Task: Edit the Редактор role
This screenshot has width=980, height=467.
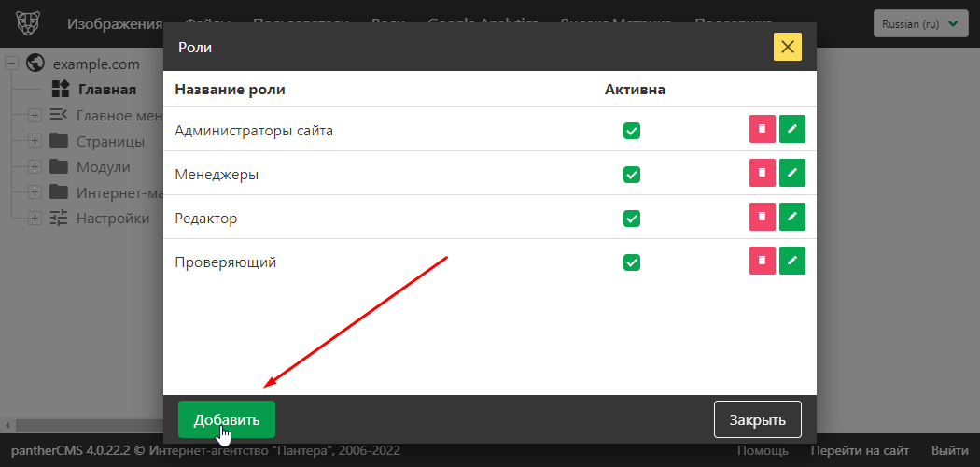Action: tap(792, 217)
